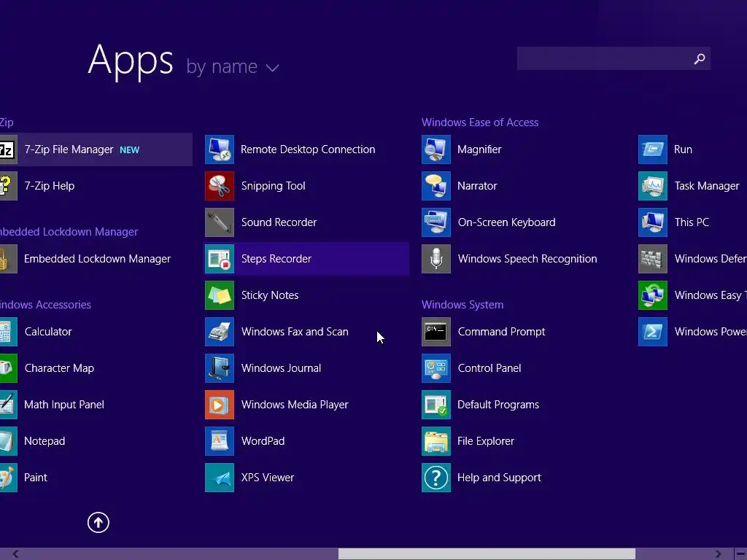Open Windows Media Player icon
747x560 pixels.
coord(219,405)
